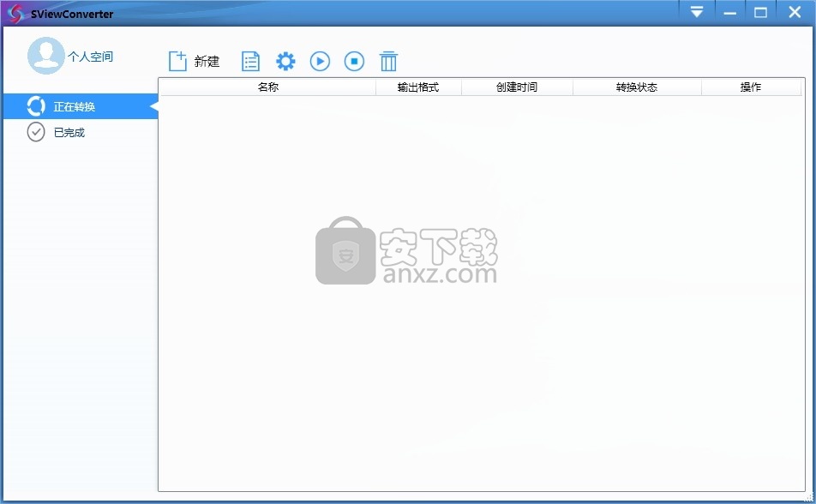Click the SViewConverter logo icon in title bar
The image size is (816, 504).
point(15,14)
